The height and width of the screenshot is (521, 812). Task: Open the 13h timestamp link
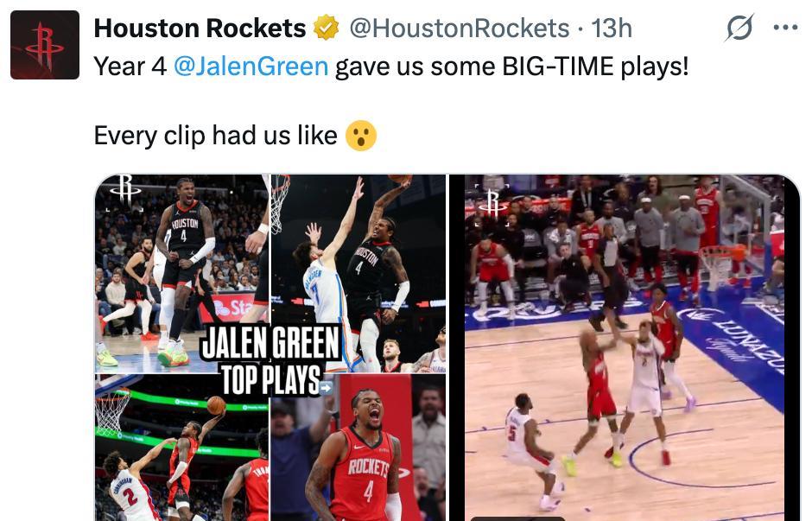[612, 28]
